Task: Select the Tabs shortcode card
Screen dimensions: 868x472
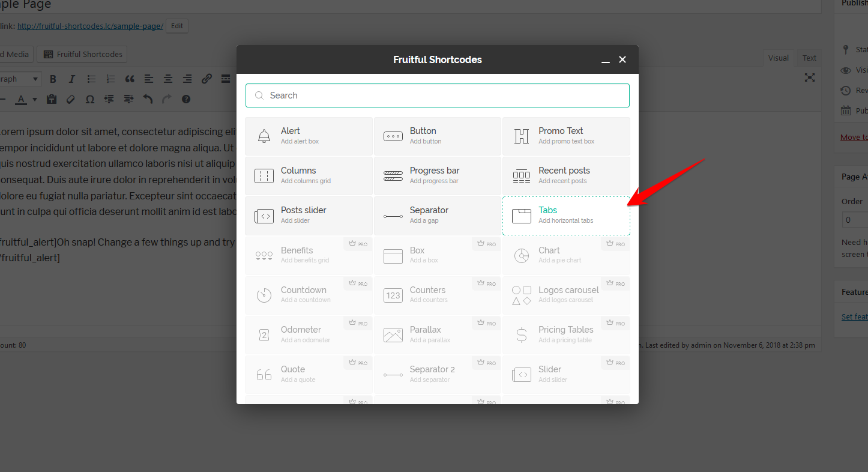Action: [x=566, y=216]
